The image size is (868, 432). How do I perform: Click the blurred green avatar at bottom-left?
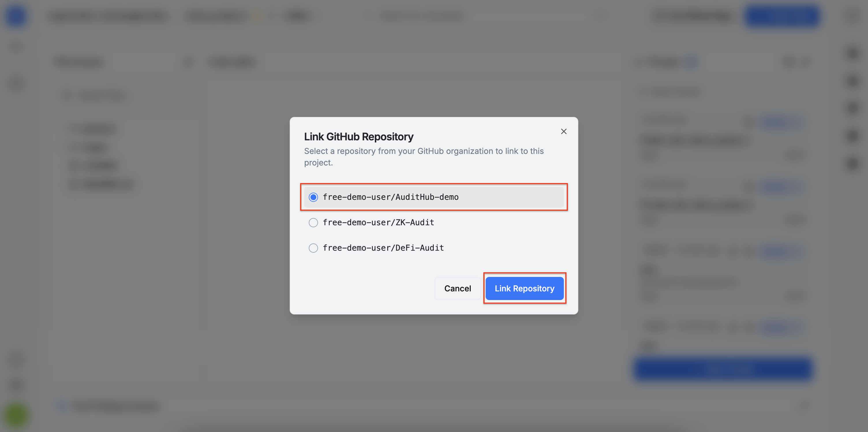(x=16, y=416)
